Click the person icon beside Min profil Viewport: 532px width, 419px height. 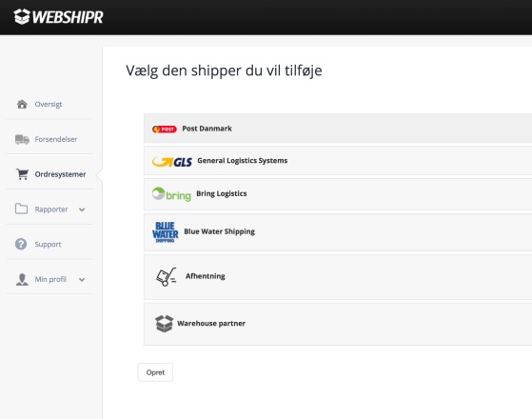click(22, 279)
